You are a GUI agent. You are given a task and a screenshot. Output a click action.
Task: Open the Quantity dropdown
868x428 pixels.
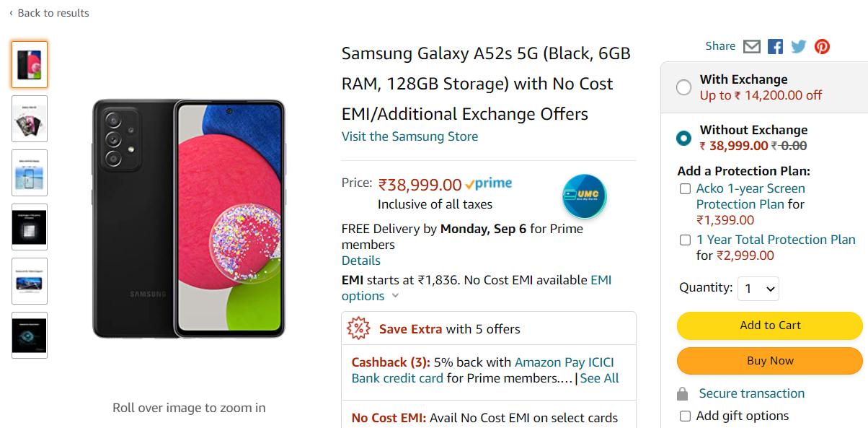pyautogui.click(x=758, y=289)
